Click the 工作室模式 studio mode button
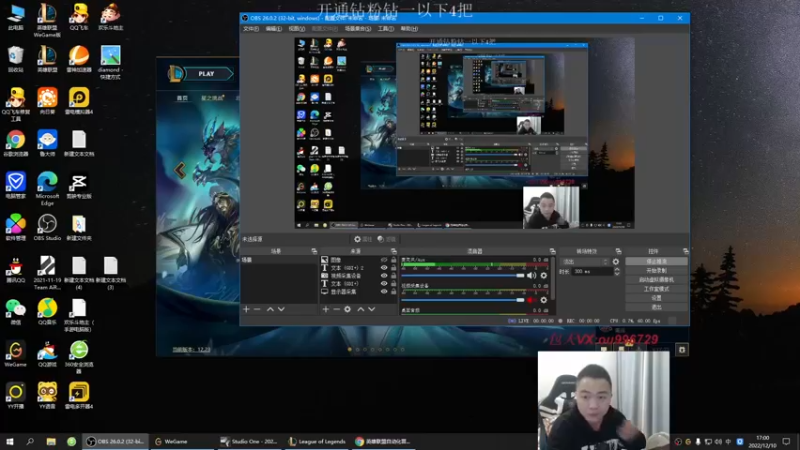The height and width of the screenshot is (450, 800). click(656, 289)
